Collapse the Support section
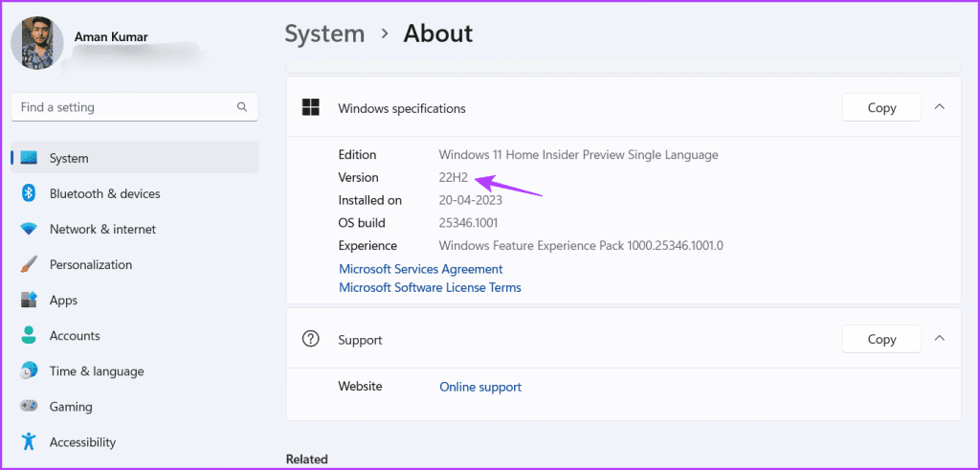 (x=940, y=338)
